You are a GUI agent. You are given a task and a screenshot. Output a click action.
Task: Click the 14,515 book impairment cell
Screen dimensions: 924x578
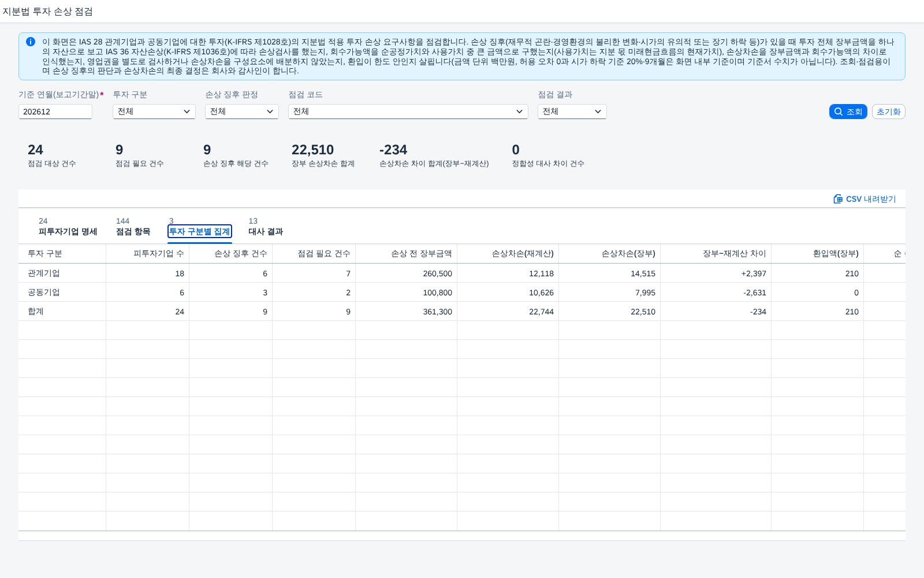[610, 273]
